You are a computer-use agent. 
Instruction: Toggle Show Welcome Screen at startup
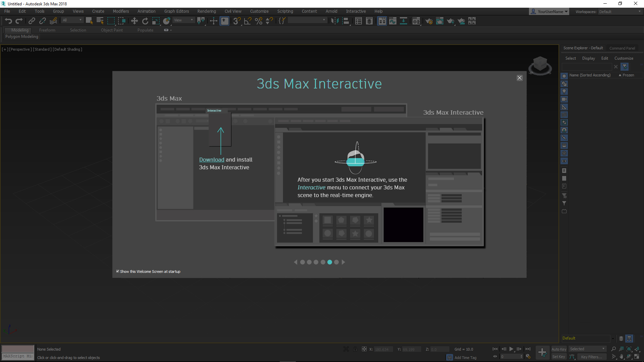(118, 271)
